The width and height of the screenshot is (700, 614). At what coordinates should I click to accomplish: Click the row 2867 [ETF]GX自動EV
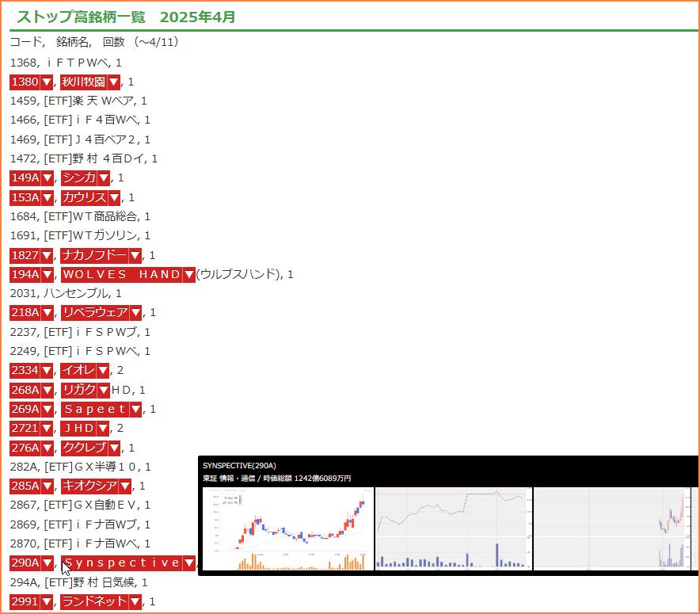coord(80,505)
